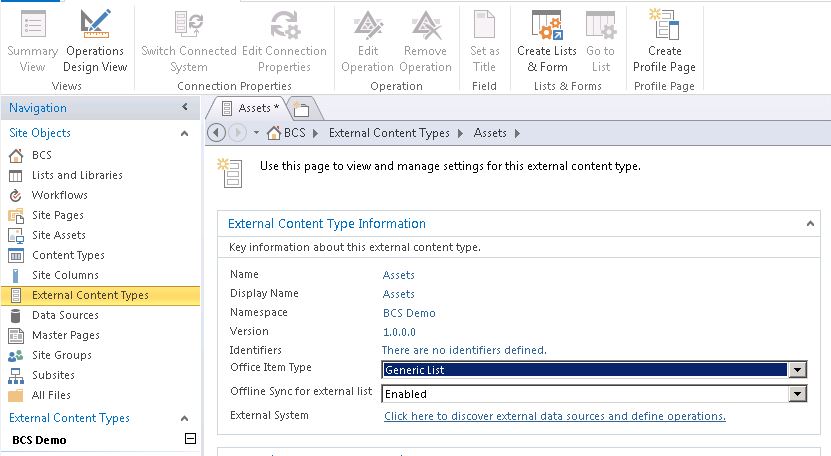
Task: Click Switch Connected System button
Action: [189, 41]
